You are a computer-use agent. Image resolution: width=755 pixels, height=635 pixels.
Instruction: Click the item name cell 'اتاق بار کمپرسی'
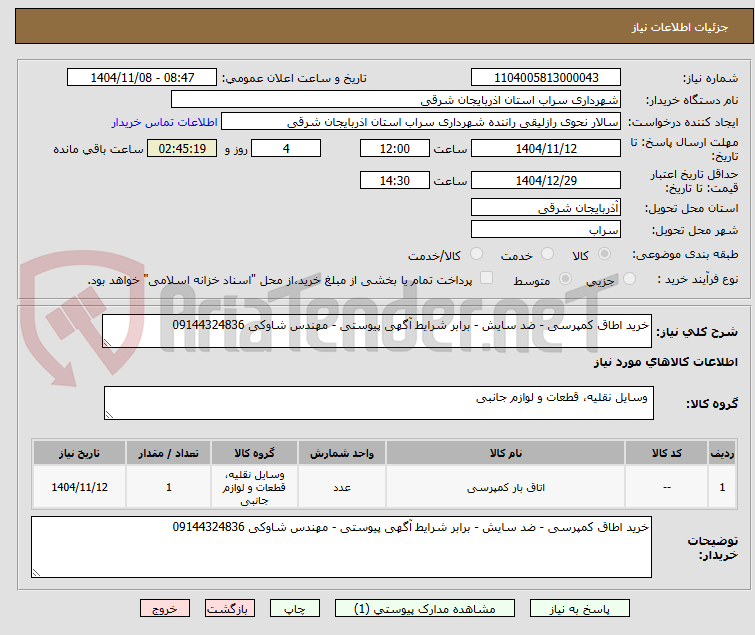506,487
